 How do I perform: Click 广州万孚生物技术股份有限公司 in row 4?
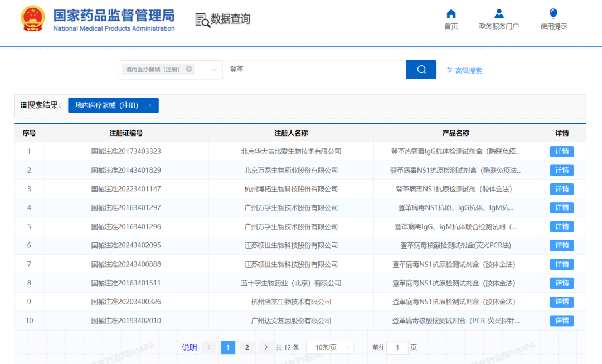291,208
